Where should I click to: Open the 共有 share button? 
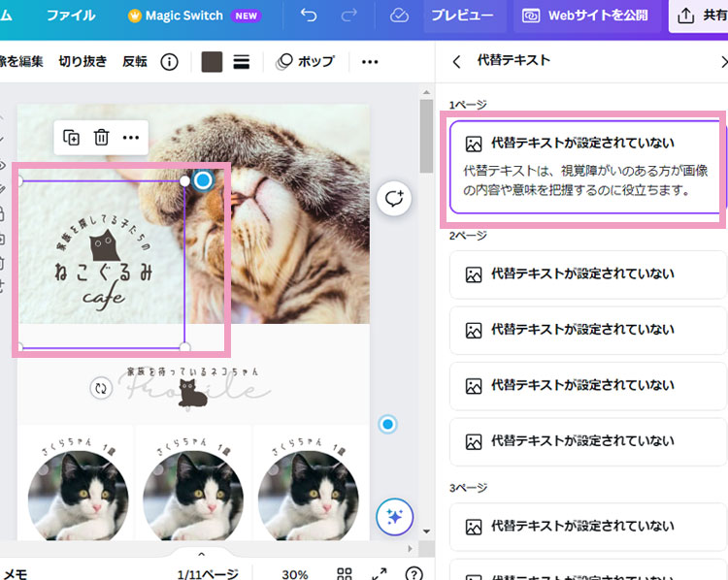coord(700,16)
